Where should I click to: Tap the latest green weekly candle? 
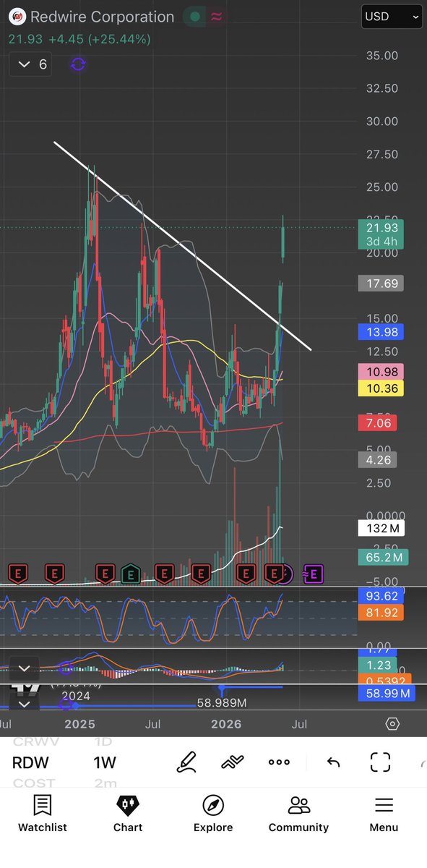click(283, 243)
